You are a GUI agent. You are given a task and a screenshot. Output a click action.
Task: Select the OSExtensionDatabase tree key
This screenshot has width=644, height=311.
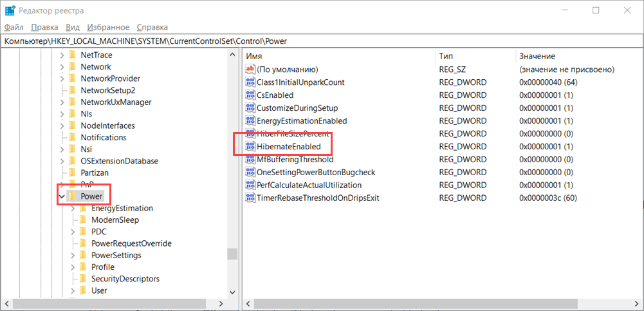tap(120, 161)
